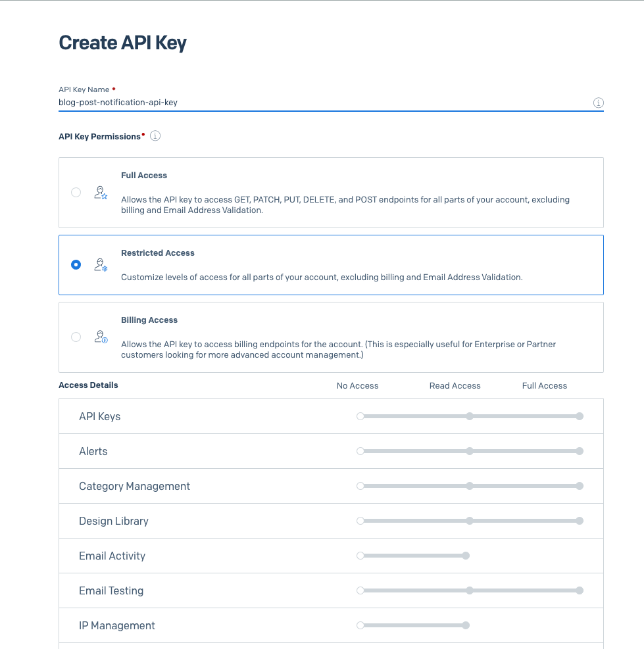Set Category Management to No Access
Image resolution: width=644 pixels, height=649 pixels.
point(360,486)
